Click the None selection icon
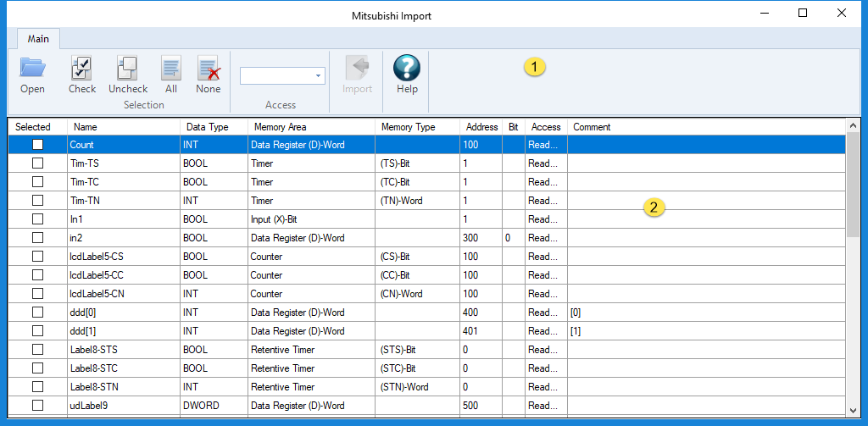 pyautogui.click(x=209, y=69)
